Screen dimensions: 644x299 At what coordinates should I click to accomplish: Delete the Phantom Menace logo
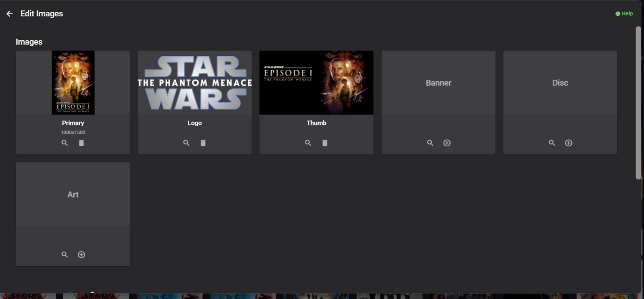(x=203, y=143)
